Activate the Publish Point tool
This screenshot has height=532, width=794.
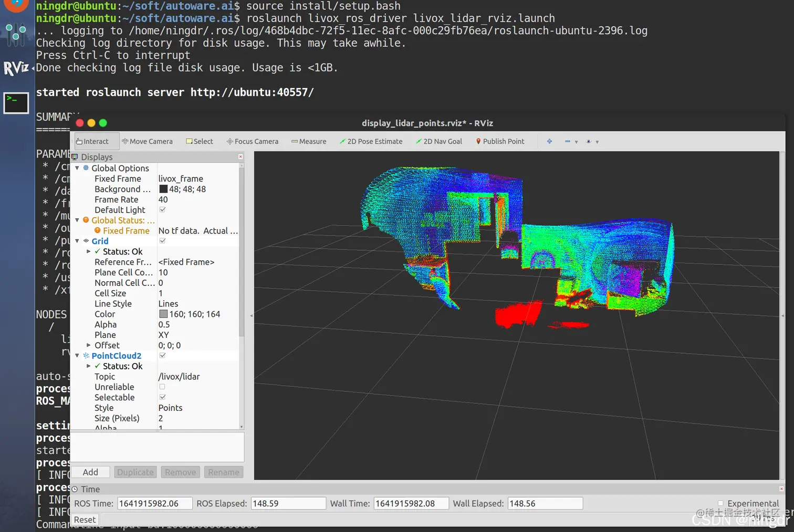[x=500, y=141]
